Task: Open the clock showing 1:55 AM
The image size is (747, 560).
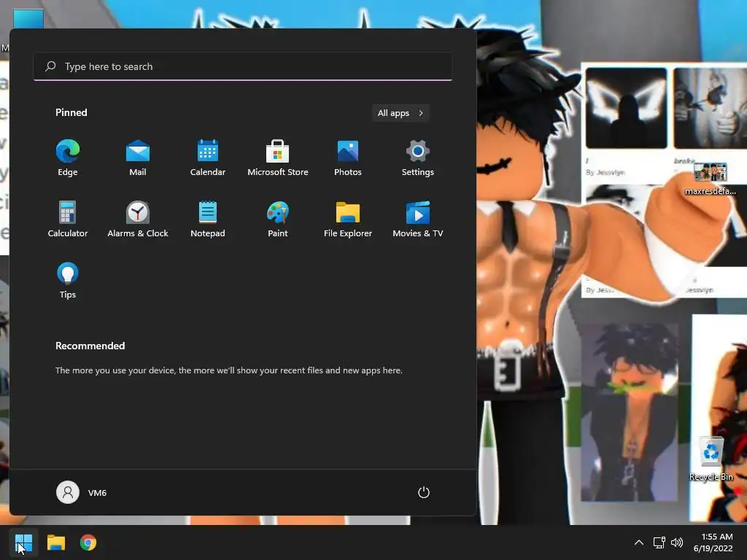Action: [x=713, y=542]
